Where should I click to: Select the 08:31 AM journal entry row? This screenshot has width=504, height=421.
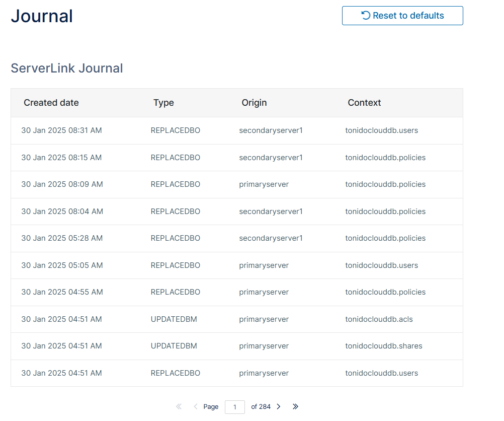(x=61, y=130)
